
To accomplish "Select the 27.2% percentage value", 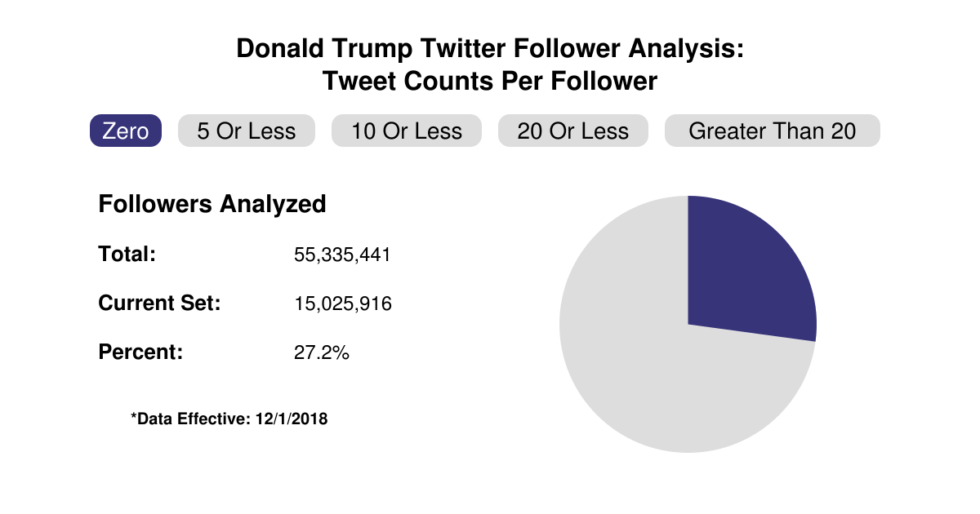I will tap(321, 352).
